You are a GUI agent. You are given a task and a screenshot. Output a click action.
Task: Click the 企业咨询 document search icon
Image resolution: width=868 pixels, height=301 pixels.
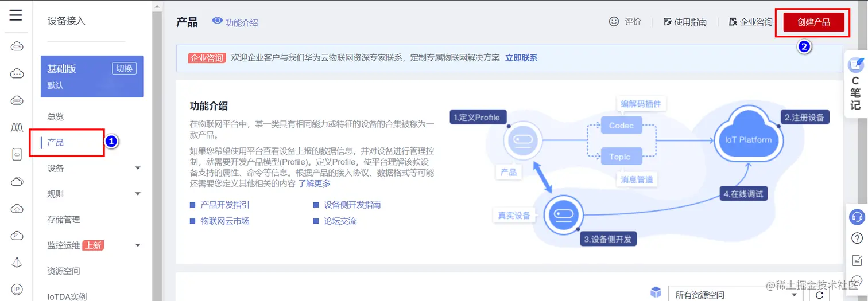tap(733, 22)
